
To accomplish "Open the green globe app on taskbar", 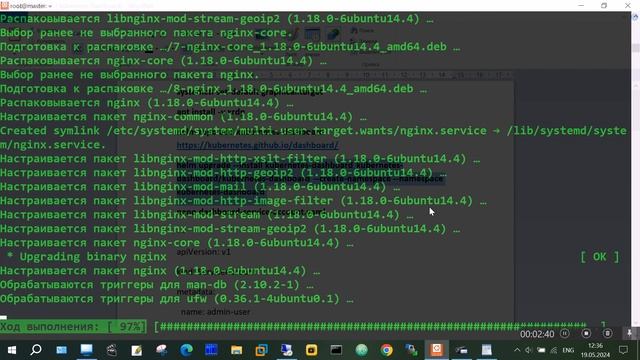I will [x=361, y=350].
